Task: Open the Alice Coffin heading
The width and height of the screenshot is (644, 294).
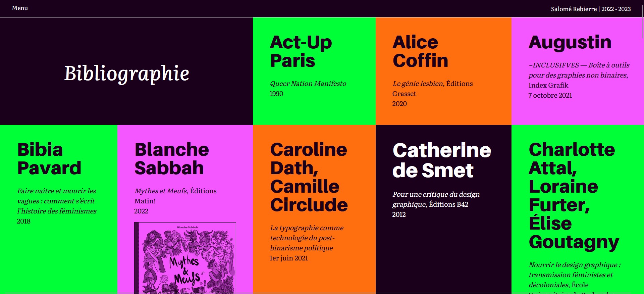Action: point(420,51)
